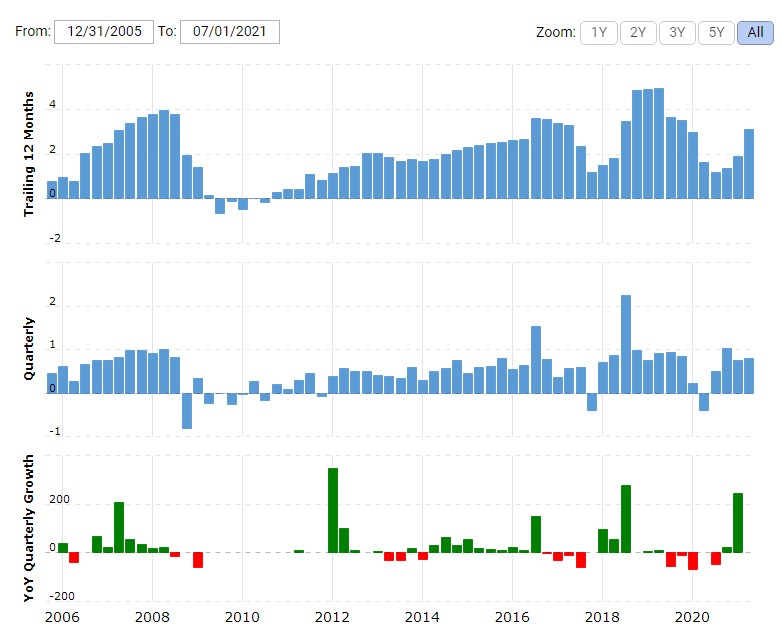Click the tallest green bar at 2012
The height and width of the screenshot is (626, 782).
[333, 510]
